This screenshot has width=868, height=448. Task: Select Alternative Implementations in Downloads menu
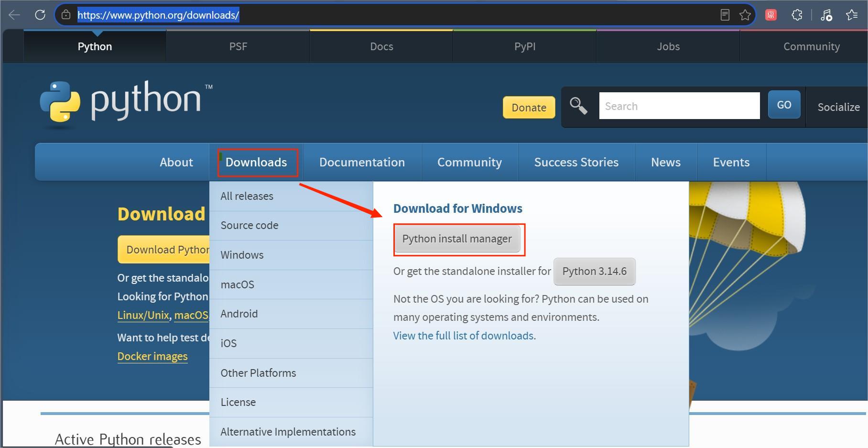click(x=291, y=432)
